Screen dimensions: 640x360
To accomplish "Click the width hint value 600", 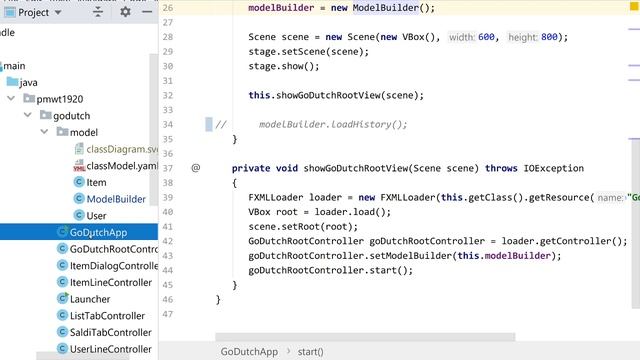I will click(486, 37).
